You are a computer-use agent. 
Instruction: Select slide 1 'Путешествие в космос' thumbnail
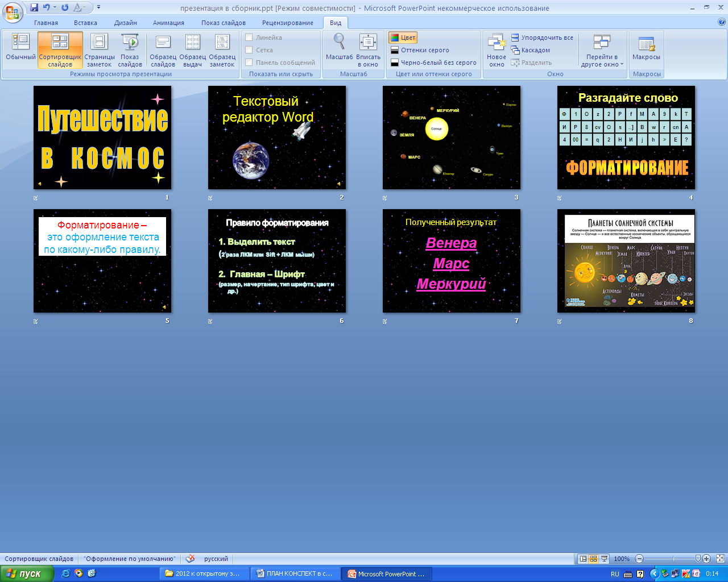click(x=102, y=138)
